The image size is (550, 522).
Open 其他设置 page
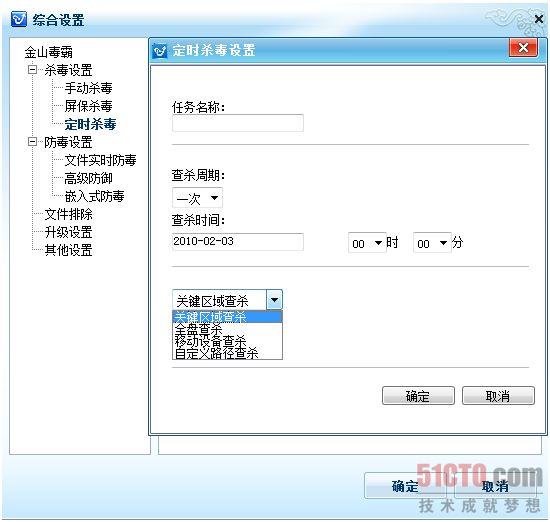coord(68,250)
